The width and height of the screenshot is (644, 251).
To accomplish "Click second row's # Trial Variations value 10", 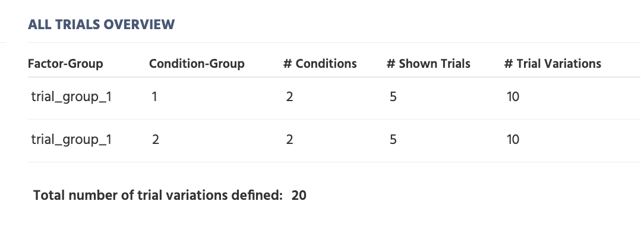I will point(513,140).
